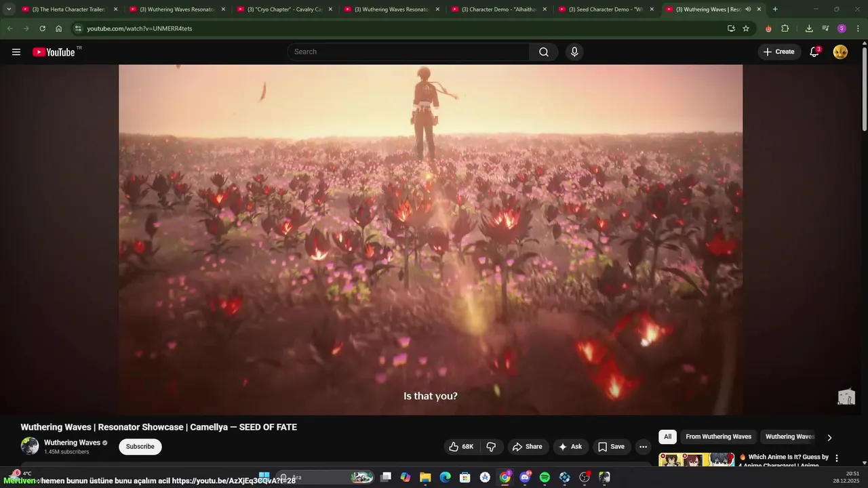Open YouTube notifications bell

coord(814,52)
